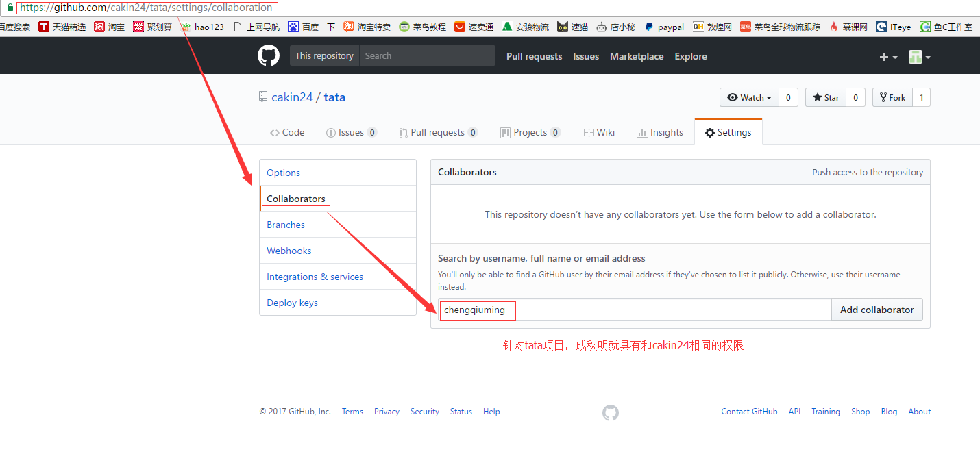
Task: View the fork count 1
Action: (x=922, y=97)
